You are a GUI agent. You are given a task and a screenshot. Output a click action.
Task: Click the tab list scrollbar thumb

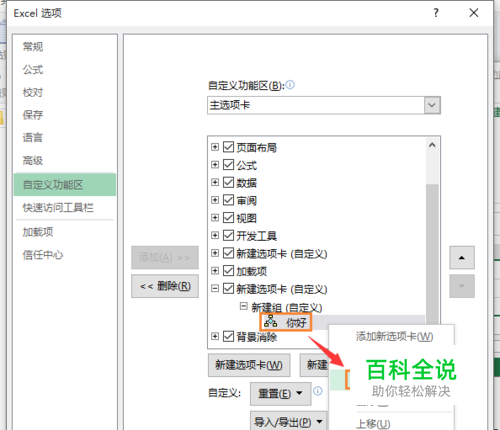pos(432,253)
